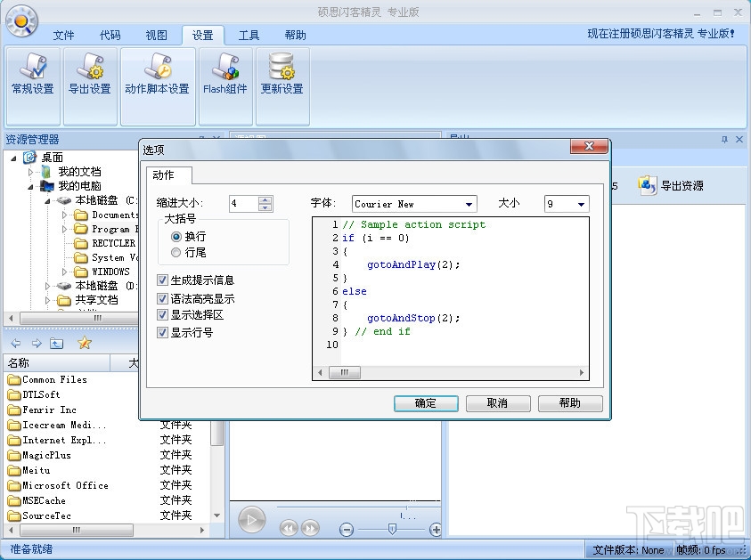Select the 行尾 brace radio button
This screenshot has width=751, height=560.
176,252
